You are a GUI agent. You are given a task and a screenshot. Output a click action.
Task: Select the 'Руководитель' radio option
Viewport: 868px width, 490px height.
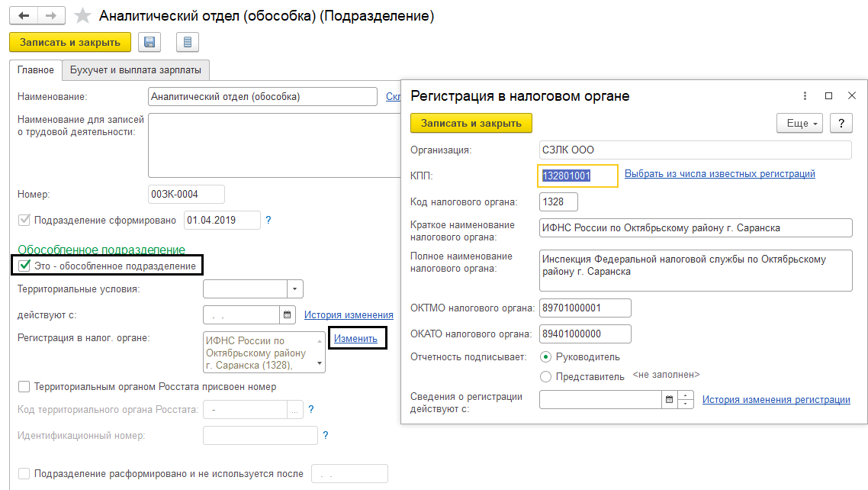point(545,356)
